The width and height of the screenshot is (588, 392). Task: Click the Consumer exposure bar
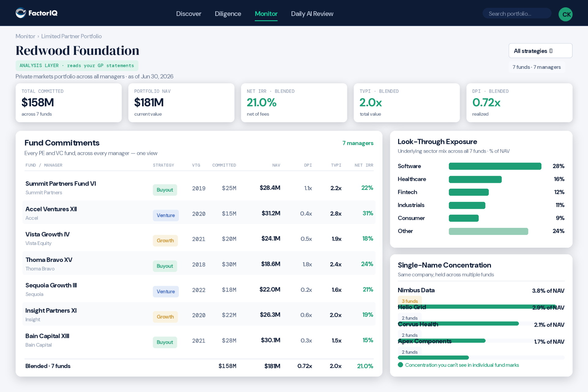(464, 218)
